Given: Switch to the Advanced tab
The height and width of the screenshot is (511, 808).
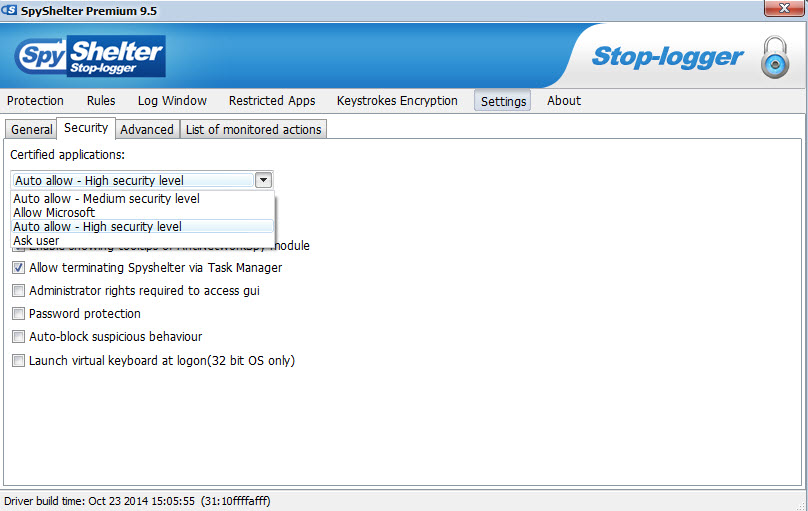Looking at the screenshot, I should [x=147, y=129].
